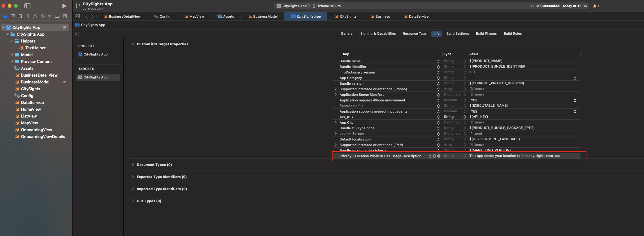Expand Supported interface orientations (iPad) row
This screenshot has height=236, width=644.
(x=336, y=145)
